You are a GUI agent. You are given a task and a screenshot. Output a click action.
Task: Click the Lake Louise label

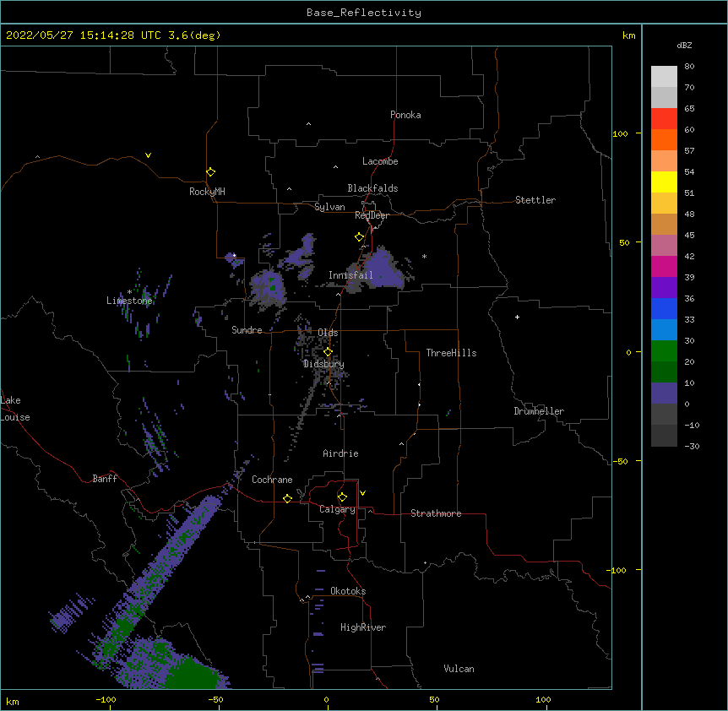pyautogui.click(x=15, y=409)
